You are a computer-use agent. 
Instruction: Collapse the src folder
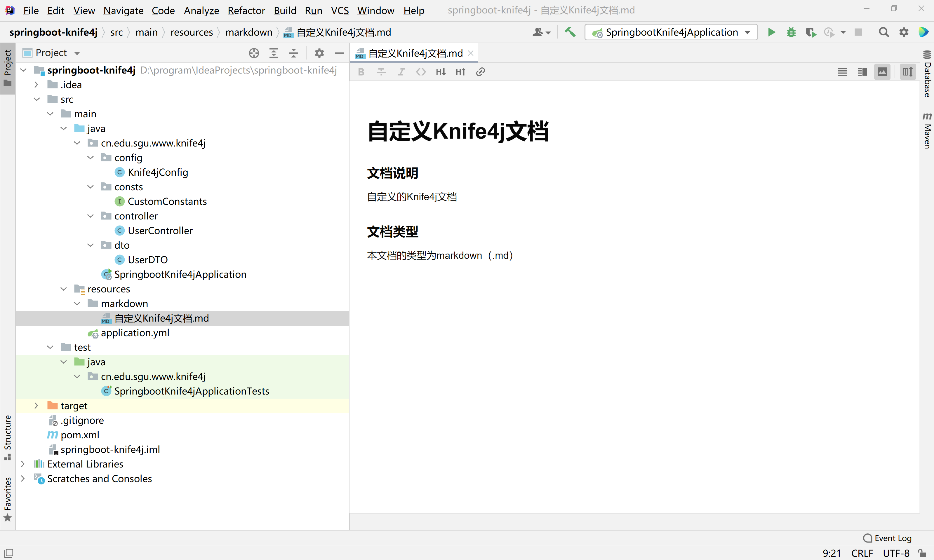tap(36, 99)
